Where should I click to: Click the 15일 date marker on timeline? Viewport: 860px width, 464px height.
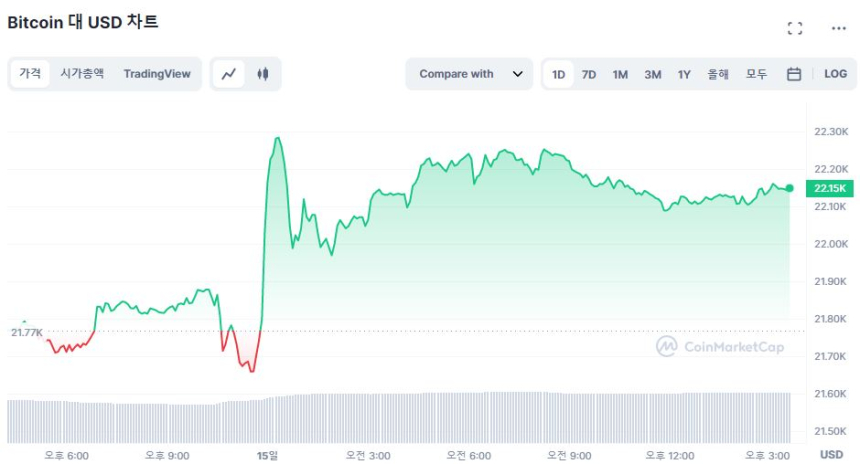(x=266, y=456)
